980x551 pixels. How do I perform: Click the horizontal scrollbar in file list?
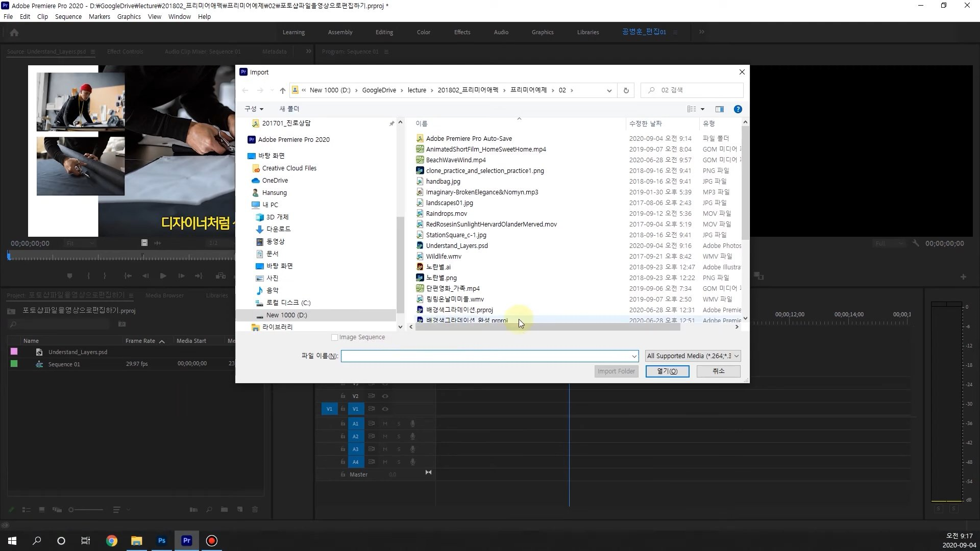(548, 328)
